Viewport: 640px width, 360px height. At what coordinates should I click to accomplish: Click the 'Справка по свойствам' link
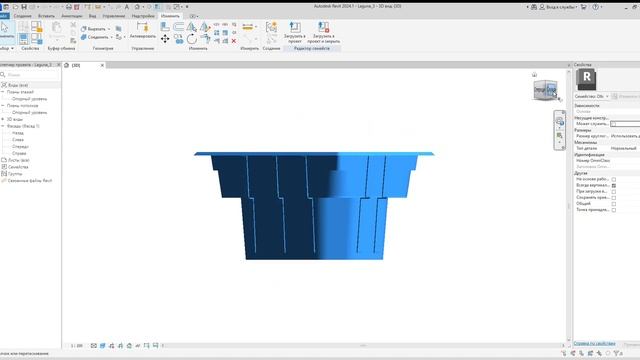pos(594,344)
